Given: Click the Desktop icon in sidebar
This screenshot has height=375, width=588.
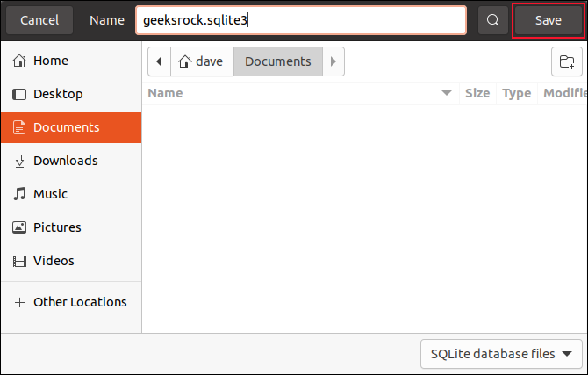Looking at the screenshot, I should pos(19,94).
